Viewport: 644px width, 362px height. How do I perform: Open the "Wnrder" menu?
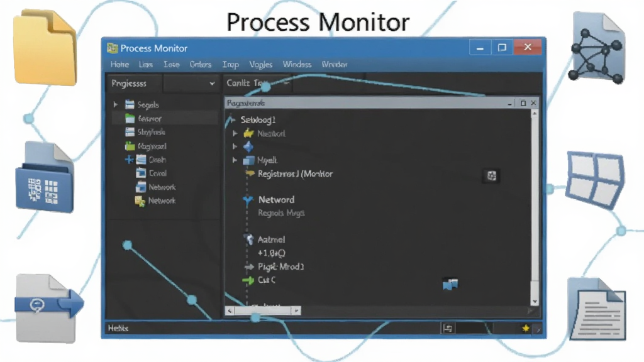tap(335, 65)
